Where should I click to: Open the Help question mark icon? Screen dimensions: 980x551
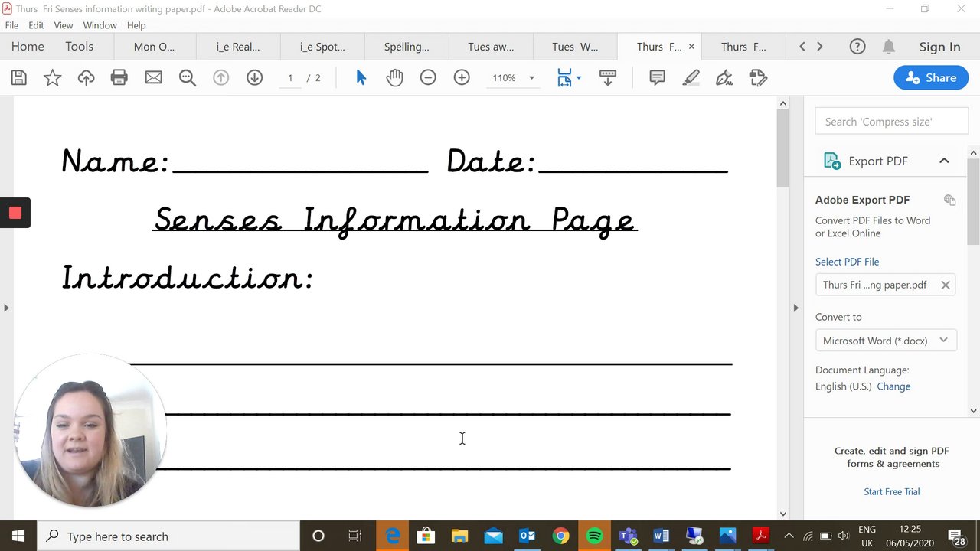(857, 47)
